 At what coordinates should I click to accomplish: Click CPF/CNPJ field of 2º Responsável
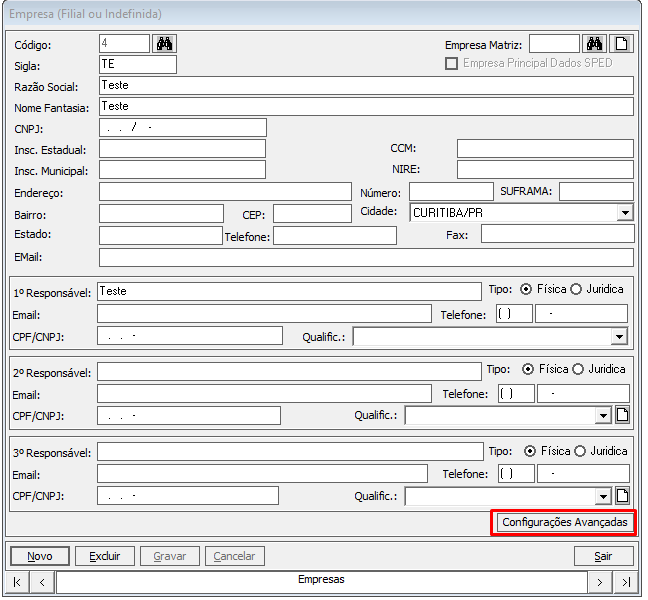189,415
